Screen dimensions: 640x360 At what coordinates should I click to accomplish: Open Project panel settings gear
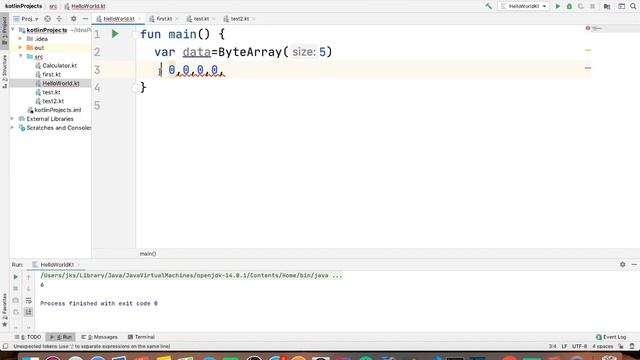tap(73, 19)
